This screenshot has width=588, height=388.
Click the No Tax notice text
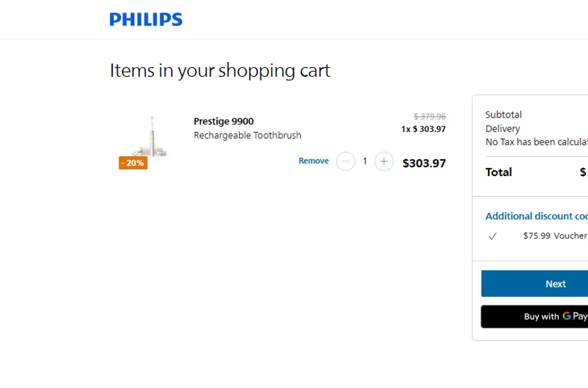pos(536,142)
